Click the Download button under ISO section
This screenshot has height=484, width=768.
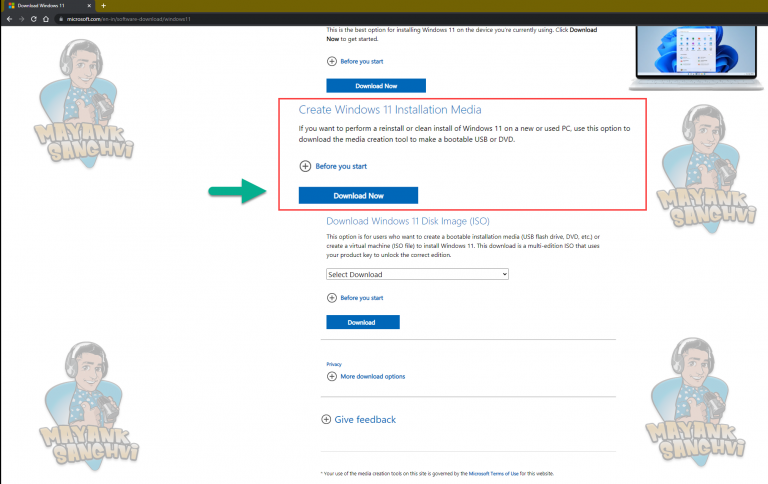(x=362, y=322)
